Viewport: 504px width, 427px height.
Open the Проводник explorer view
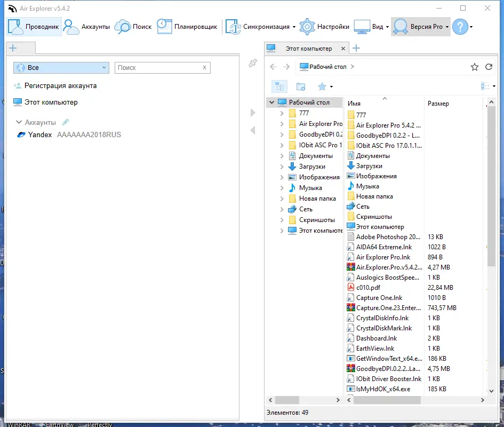pos(34,27)
